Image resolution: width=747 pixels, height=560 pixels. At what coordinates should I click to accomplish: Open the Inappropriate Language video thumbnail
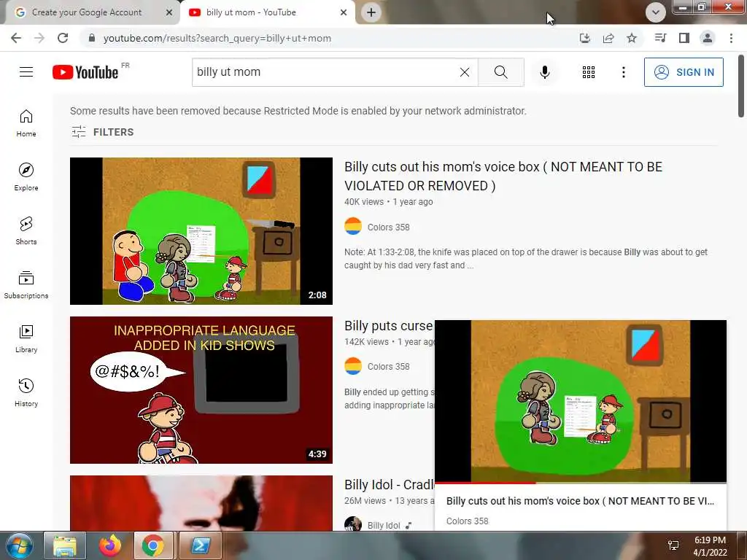point(201,390)
